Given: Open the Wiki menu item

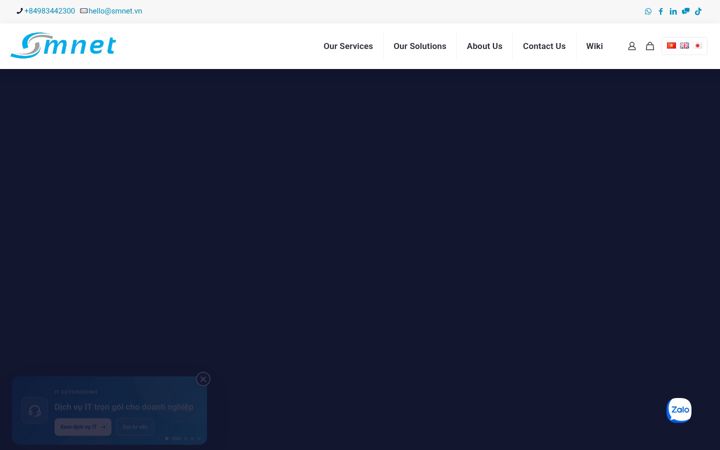Looking at the screenshot, I should [594, 46].
